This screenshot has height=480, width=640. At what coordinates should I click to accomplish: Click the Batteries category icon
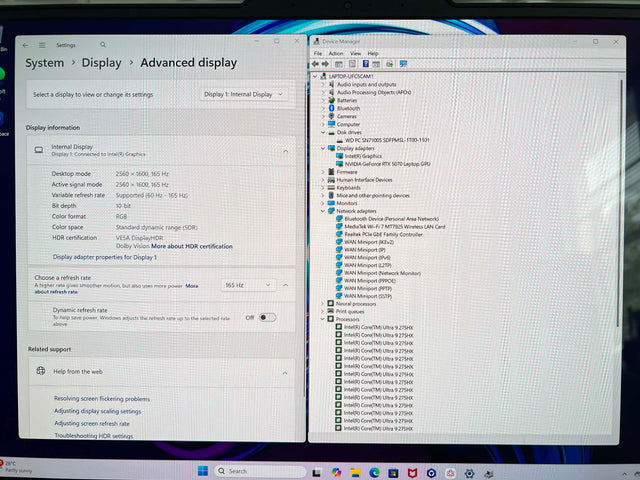coord(331,100)
